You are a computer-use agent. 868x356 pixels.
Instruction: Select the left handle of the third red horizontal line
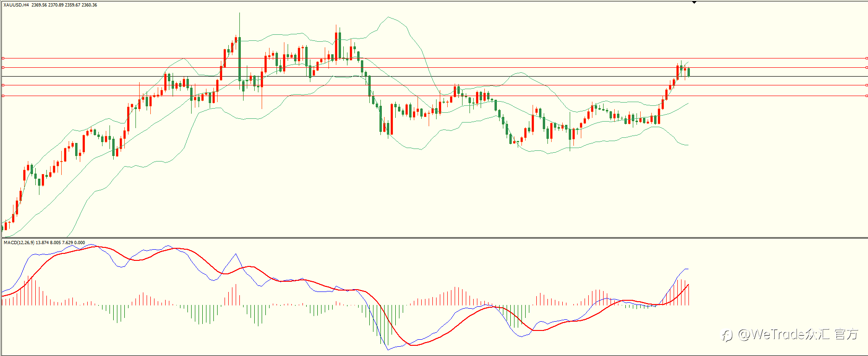[3, 85]
